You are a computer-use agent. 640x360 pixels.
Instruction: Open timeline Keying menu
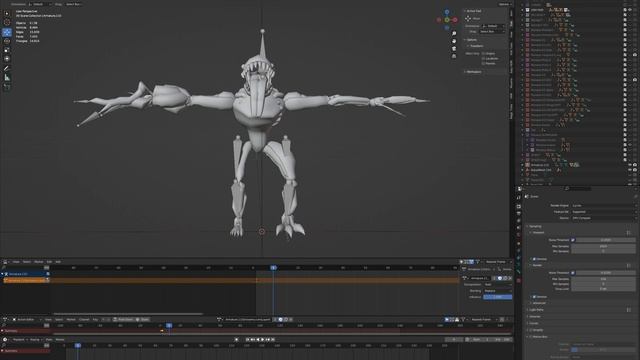point(35,340)
